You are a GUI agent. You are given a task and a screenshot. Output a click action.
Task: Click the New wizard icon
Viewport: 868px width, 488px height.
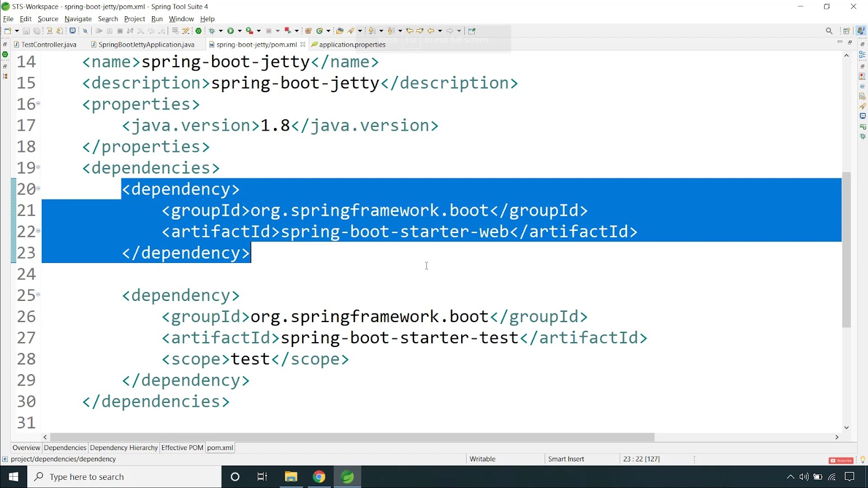pyautogui.click(x=7, y=31)
